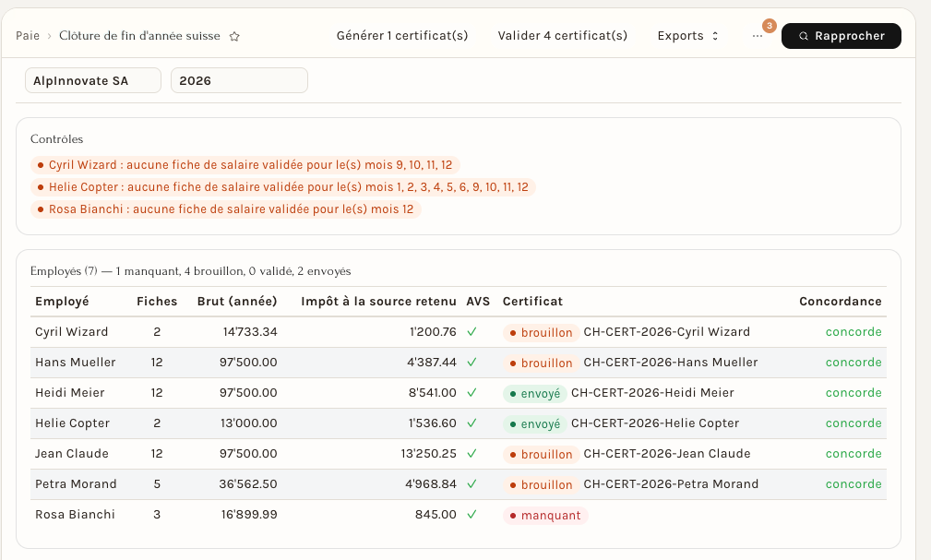Click the 2026 year field
Viewport: 931px width, 560px height.
(239, 81)
